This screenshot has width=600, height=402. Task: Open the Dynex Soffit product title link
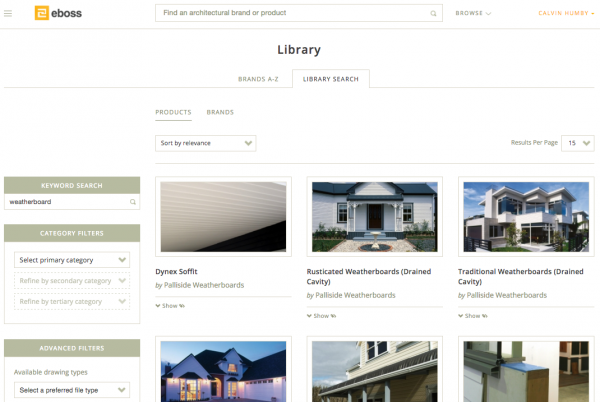tap(176, 272)
